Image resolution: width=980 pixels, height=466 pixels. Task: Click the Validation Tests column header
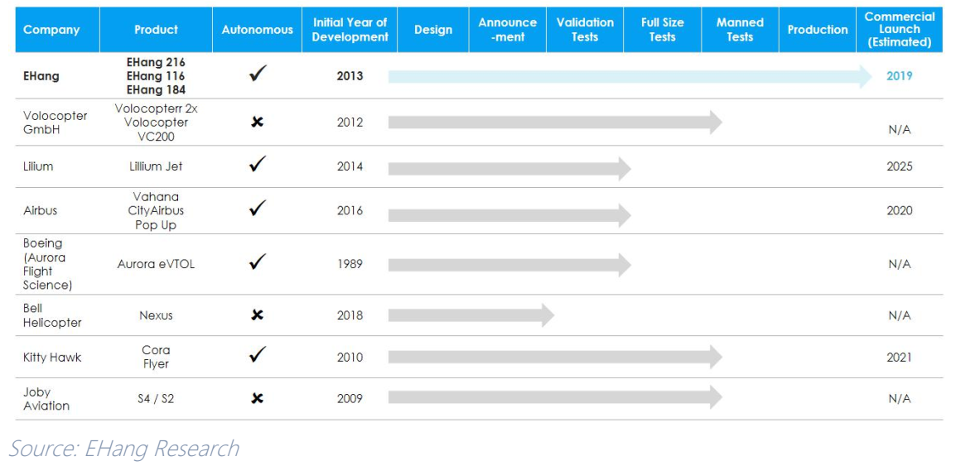click(585, 30)
